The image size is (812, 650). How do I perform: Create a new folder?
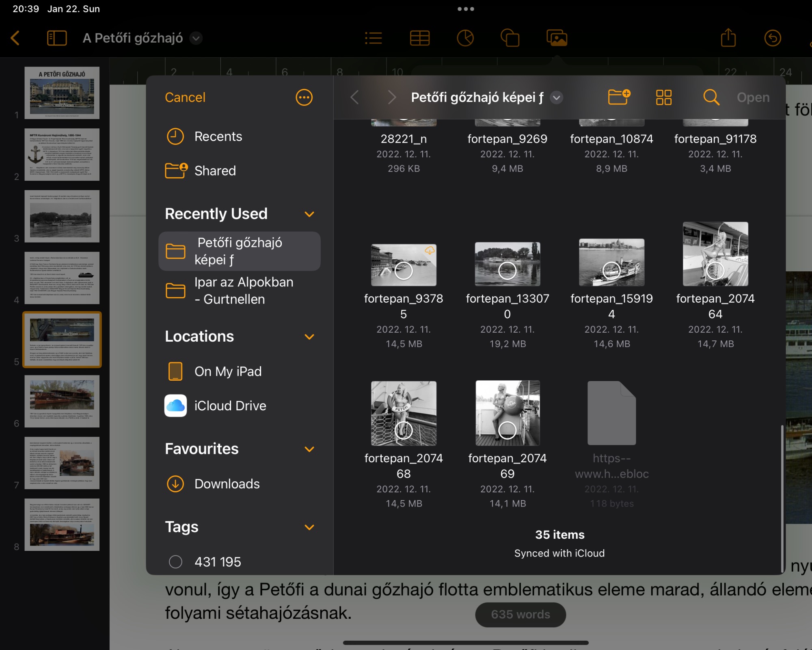pyautogui.click(x=619, y=97)
